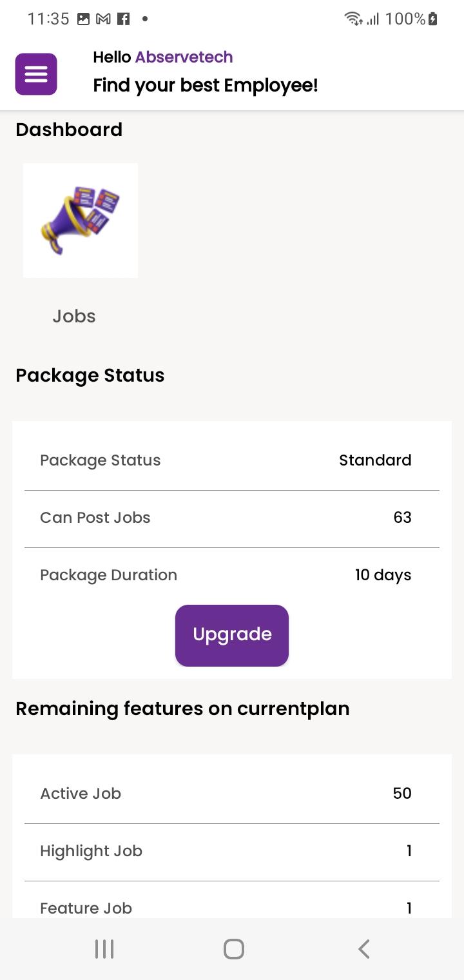Select the Active Job row

point(232,794)
